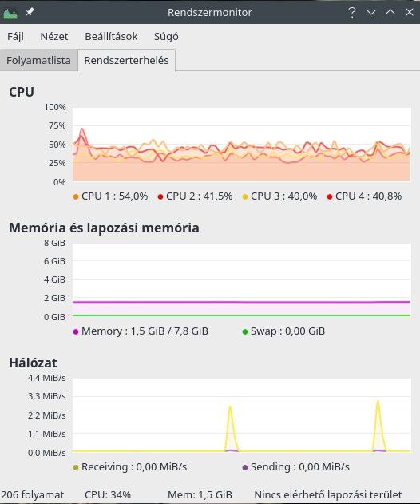
Task: Close Rendszermonitor with the X icon
Action: click(x=410, y=12)
